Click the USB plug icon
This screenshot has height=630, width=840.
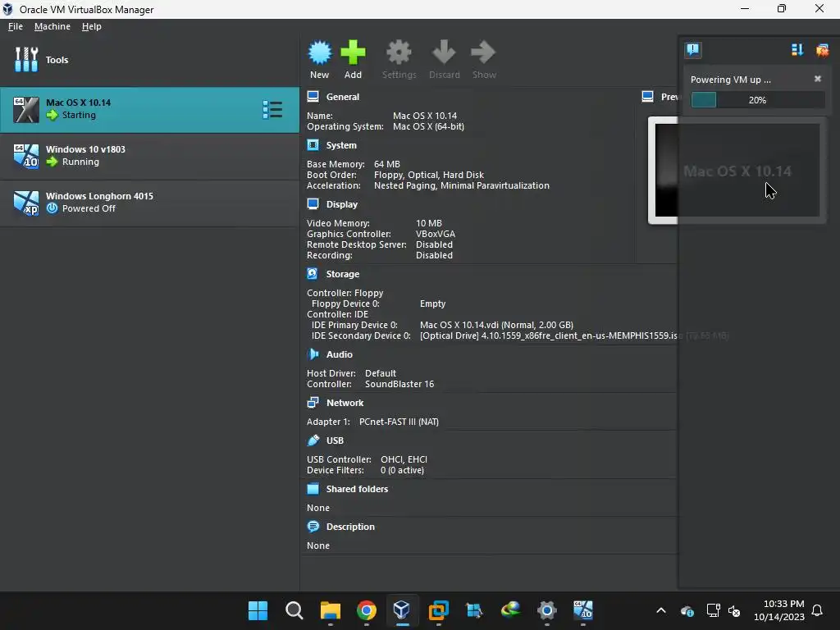(313, 441)
